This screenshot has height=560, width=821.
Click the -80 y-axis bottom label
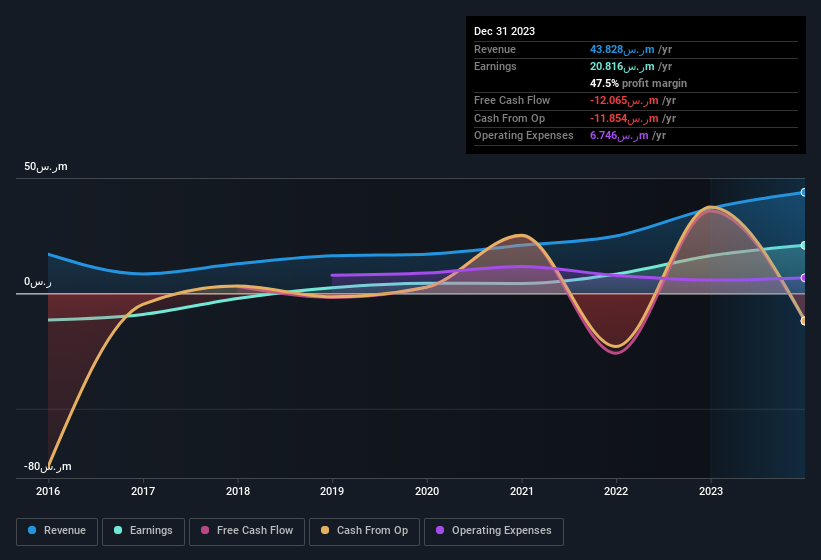point(48,466)
